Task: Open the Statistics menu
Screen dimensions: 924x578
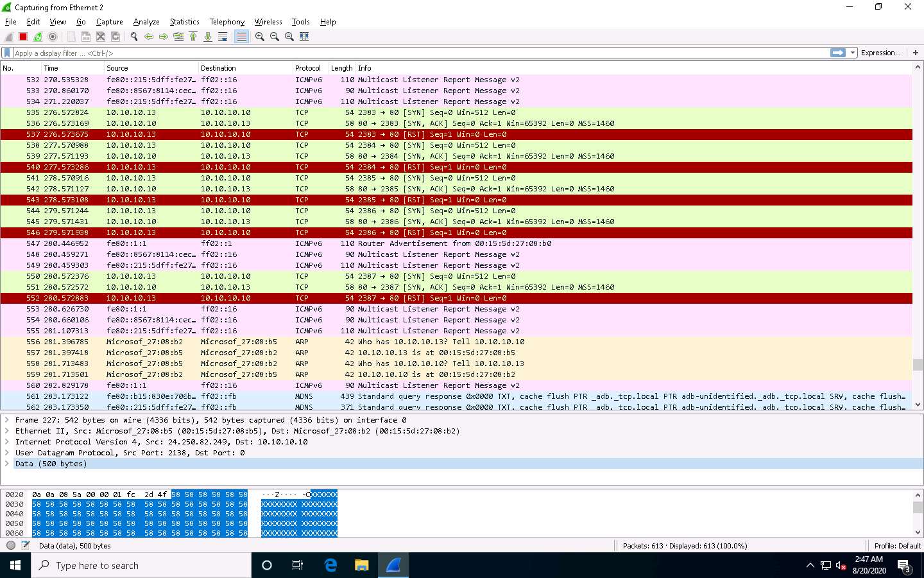Action: [185, 22]
